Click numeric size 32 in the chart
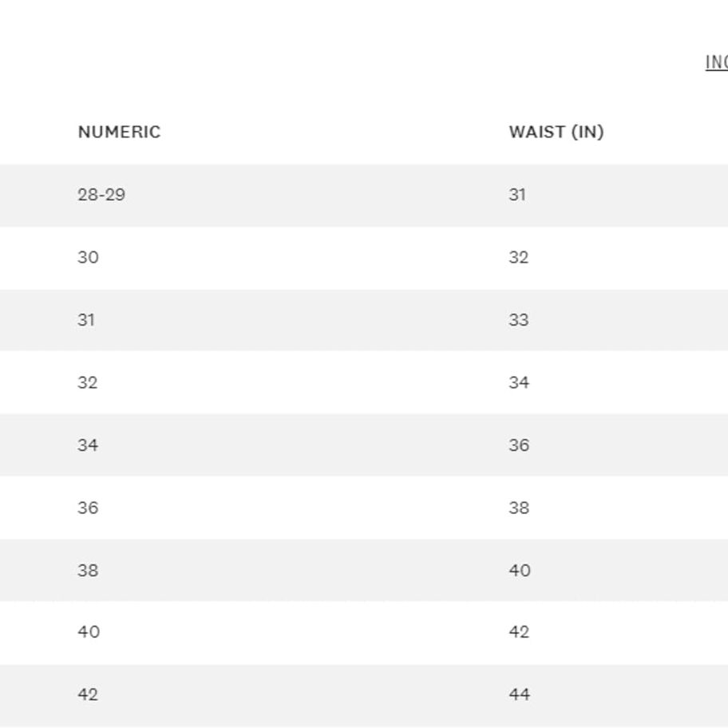The image size is (728, 728). 88,383
